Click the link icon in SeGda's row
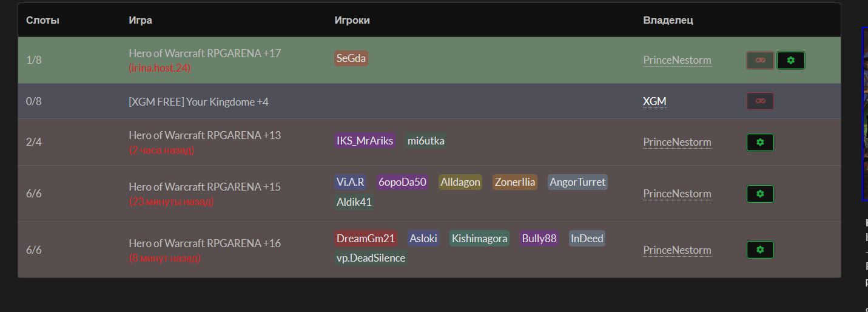868x312 pixels. (x=760, y=60)
